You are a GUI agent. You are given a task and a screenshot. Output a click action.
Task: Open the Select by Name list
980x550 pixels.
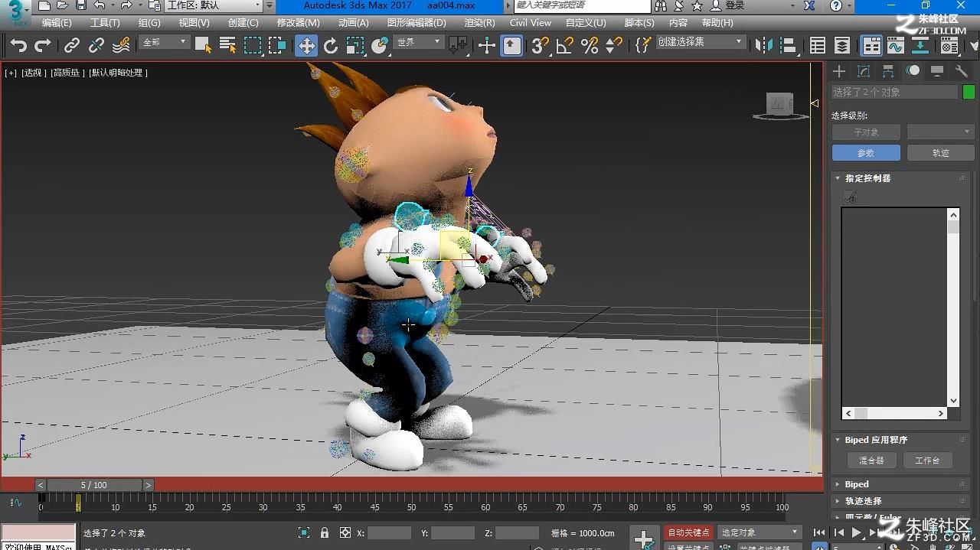pyautogui.click(x=227, y=46)
